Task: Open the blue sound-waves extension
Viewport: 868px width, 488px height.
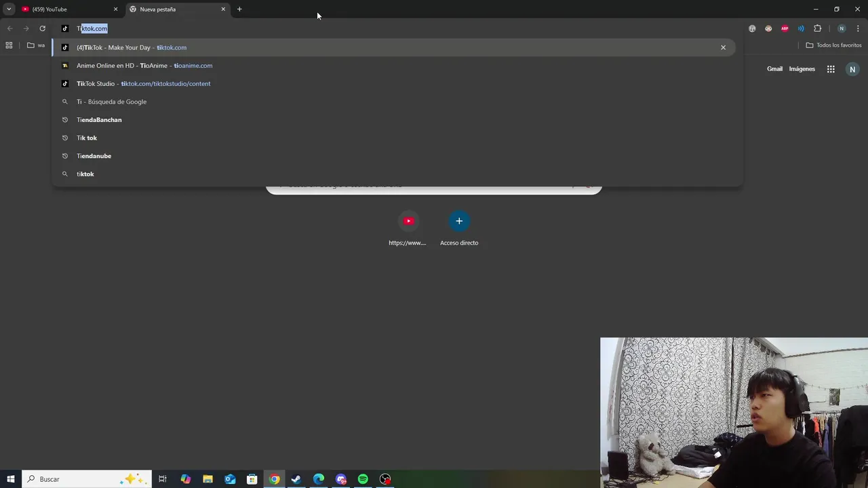Action: pos(801,28)
